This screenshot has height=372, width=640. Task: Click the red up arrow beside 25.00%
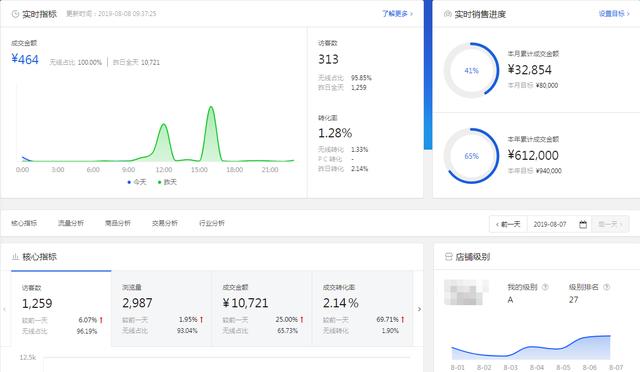tap(302, 319)
